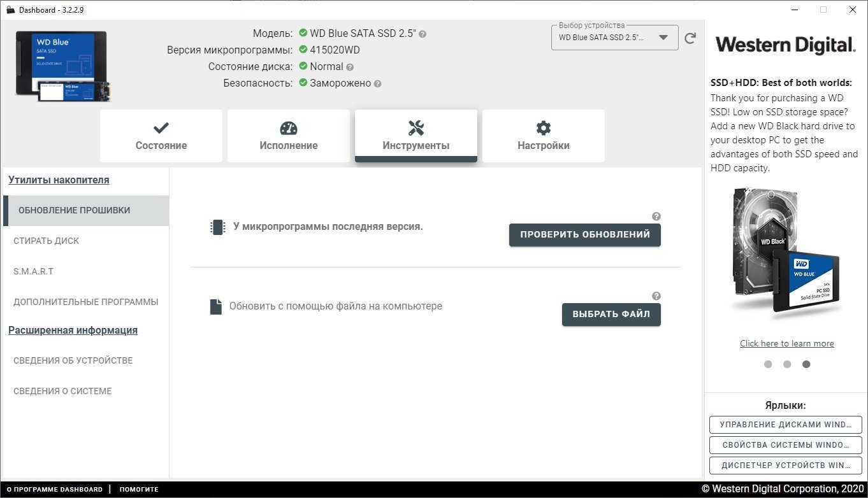Click the refresh device list icon

point(690,38)
